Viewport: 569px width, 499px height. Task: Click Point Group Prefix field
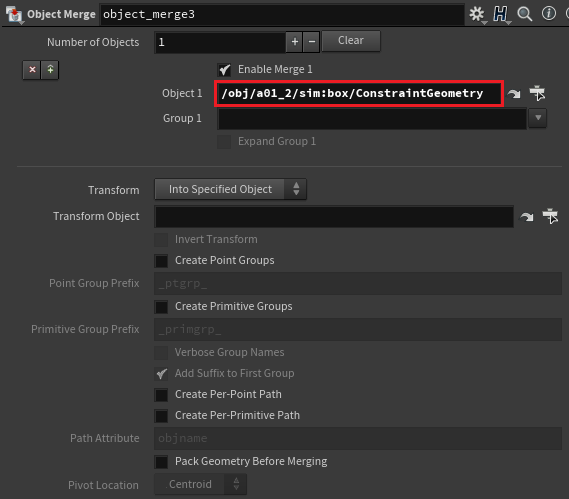coord(358,283)
